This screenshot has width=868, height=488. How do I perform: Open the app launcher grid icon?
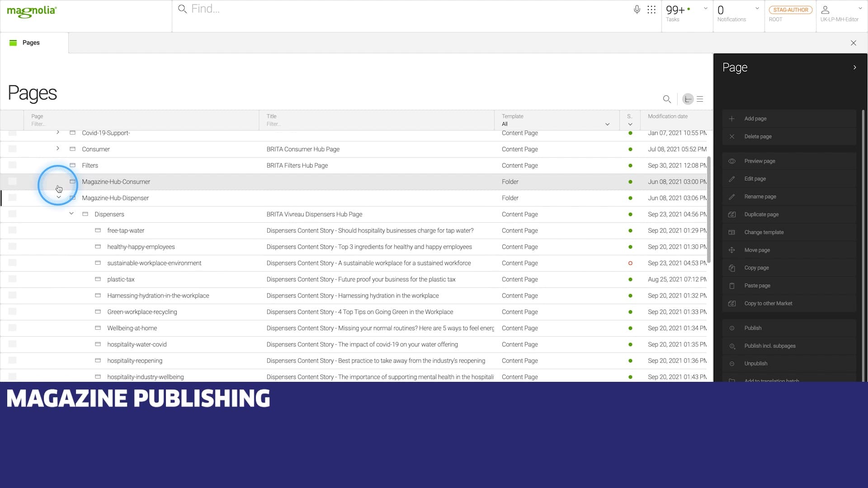click(x=651, y=9)
